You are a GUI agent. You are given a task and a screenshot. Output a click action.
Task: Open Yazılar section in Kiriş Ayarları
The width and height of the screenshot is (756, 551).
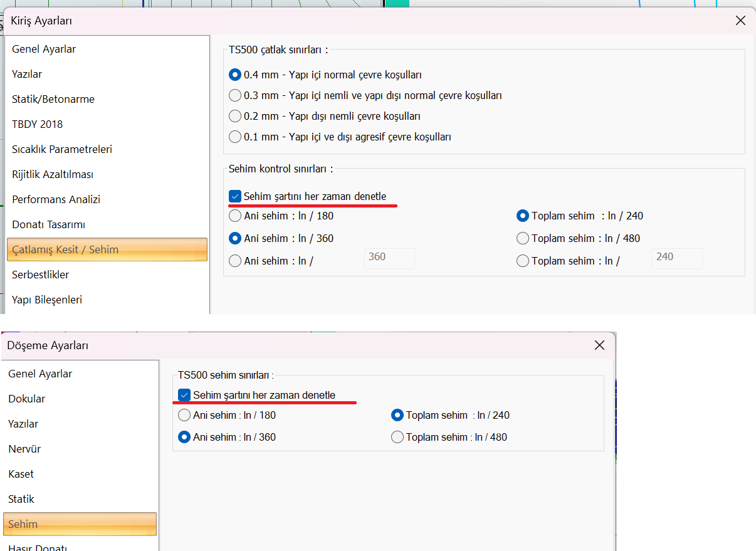107,74
